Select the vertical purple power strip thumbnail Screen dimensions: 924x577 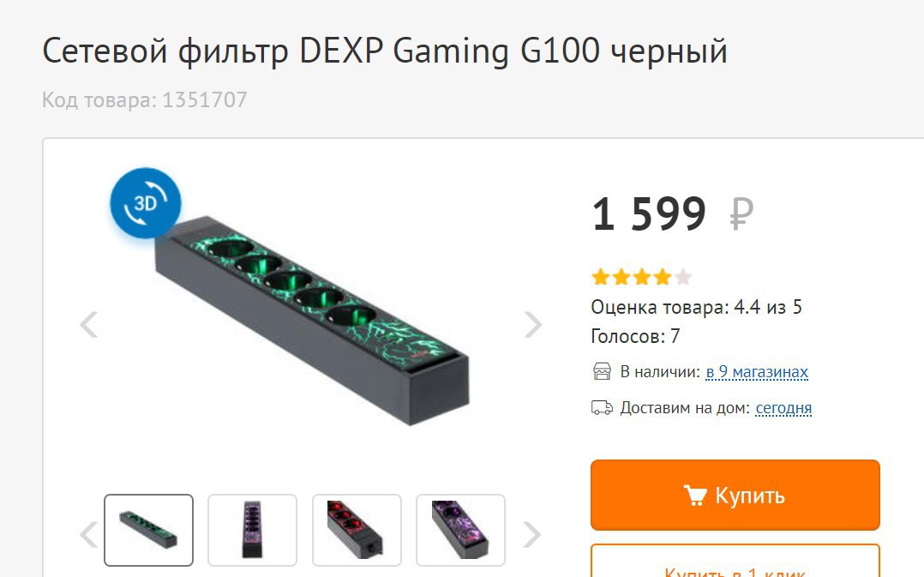point(252,530)
